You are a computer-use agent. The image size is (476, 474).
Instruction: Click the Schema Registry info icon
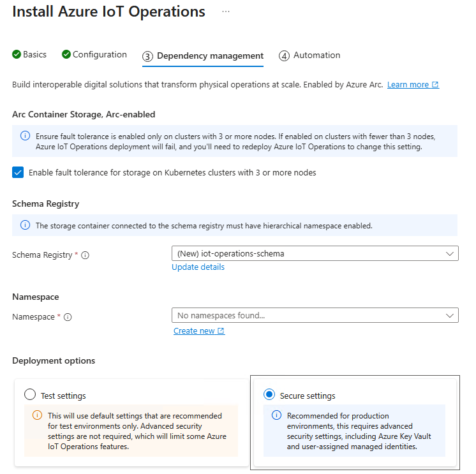[x=85, y=255]
